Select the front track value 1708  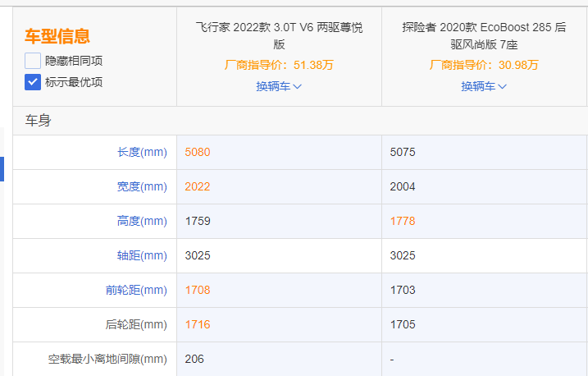(x=198, y=290)
